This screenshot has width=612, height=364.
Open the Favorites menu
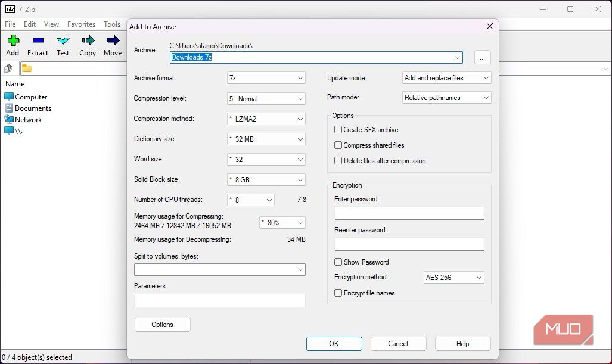click(81, 24)
